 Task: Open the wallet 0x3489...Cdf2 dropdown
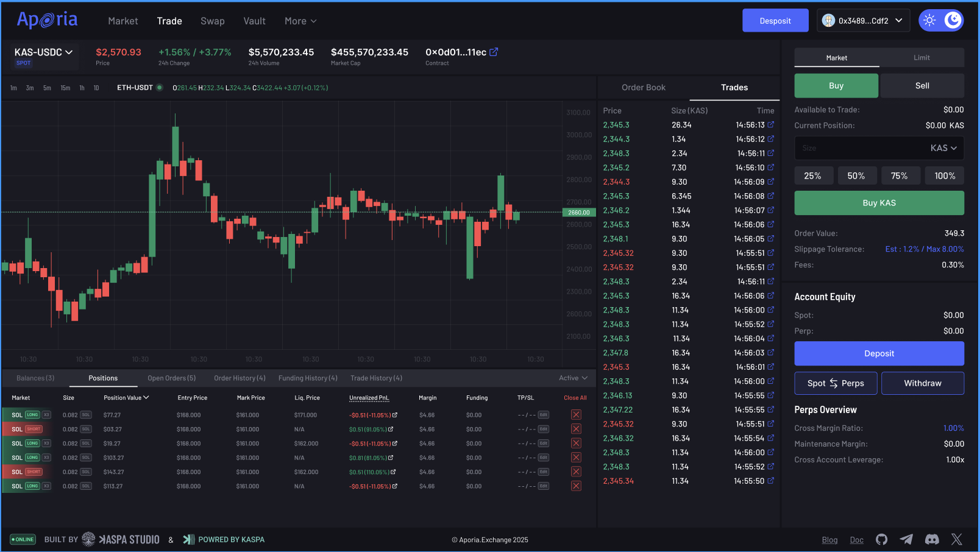pyautogui.click(x=863, y=19)
